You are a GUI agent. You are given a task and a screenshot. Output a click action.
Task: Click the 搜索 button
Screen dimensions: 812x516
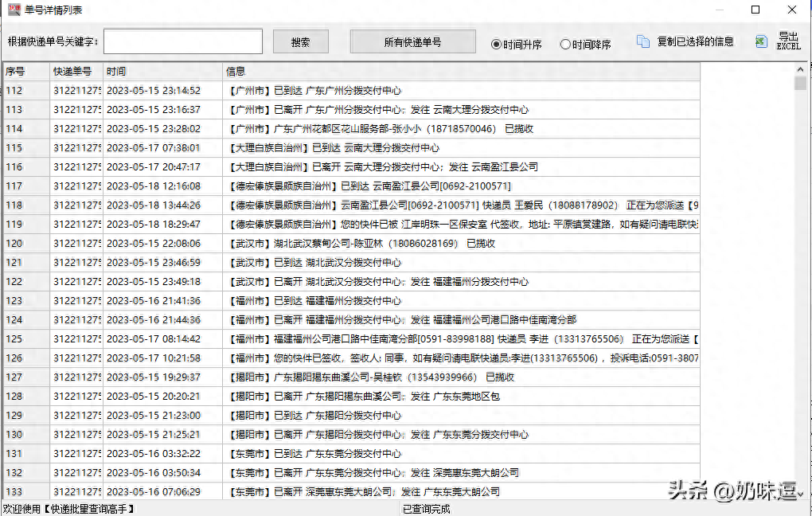[x=300, y=42]
